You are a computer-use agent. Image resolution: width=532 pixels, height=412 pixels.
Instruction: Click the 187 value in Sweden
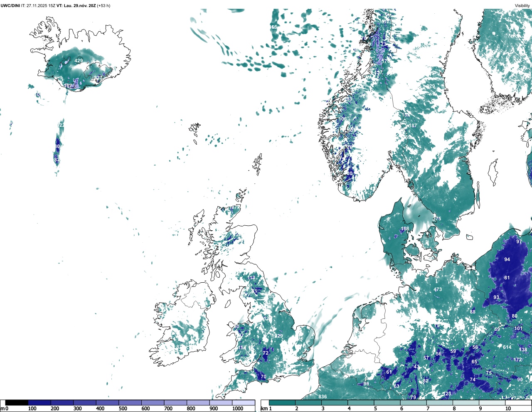(413, 126)
